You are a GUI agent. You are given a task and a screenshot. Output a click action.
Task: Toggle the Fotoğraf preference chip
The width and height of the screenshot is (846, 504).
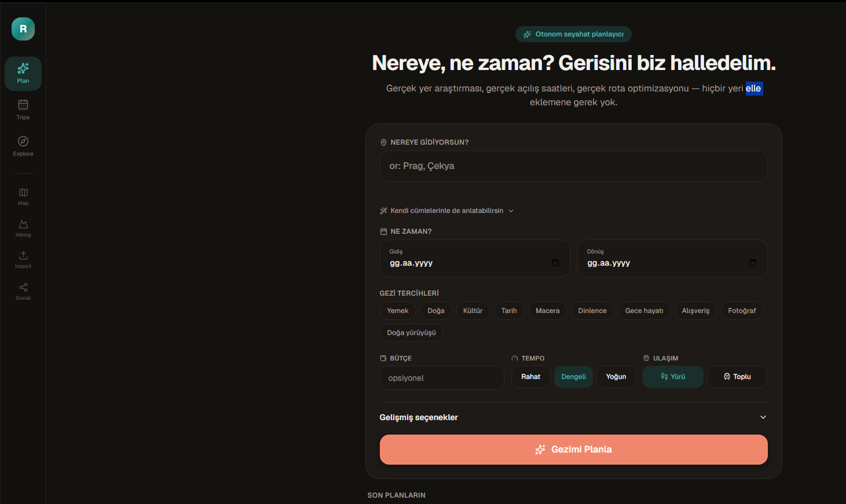pyautogui.click(x=742, y=311)
